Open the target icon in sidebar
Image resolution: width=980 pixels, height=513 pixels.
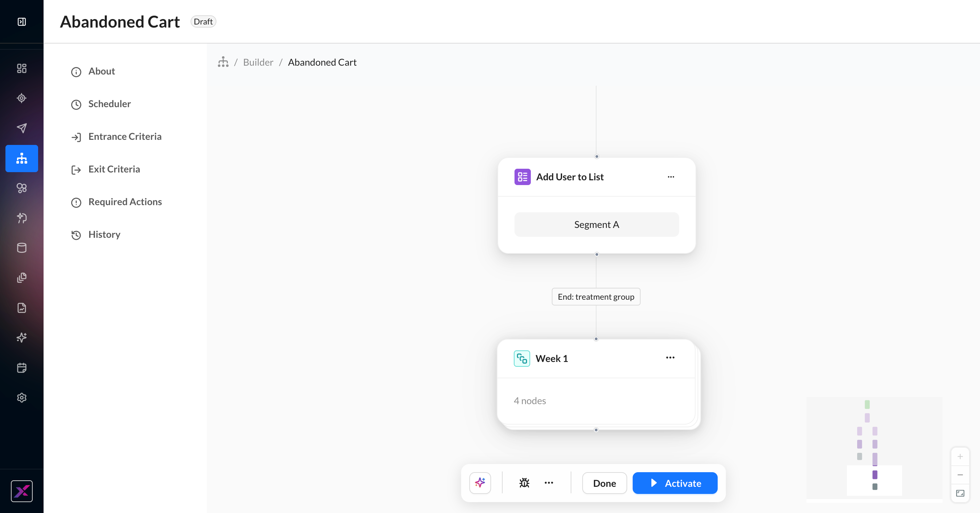pos(22,98)
